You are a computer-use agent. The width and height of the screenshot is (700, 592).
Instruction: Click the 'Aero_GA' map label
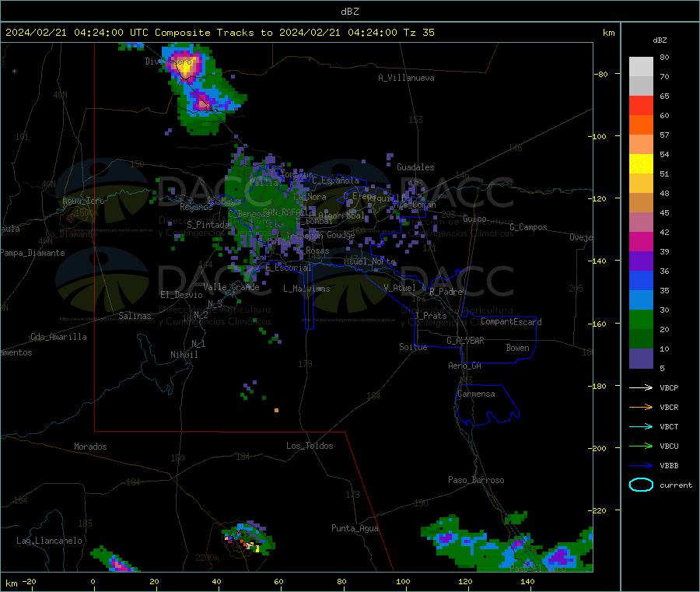pos(465,366)
